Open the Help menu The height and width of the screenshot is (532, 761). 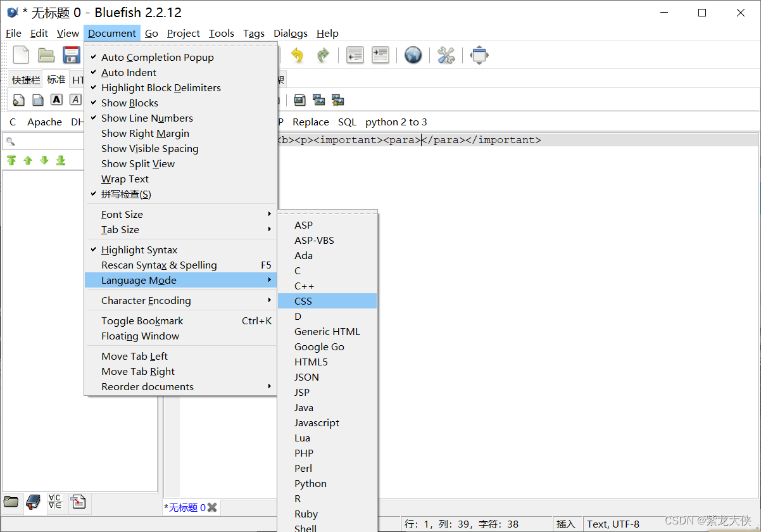point(327,33)
